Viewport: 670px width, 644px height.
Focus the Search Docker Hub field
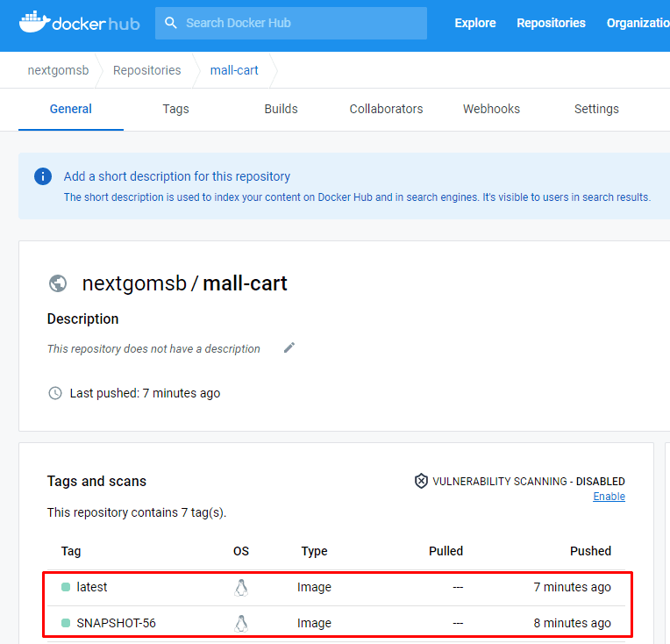point(291,23)
